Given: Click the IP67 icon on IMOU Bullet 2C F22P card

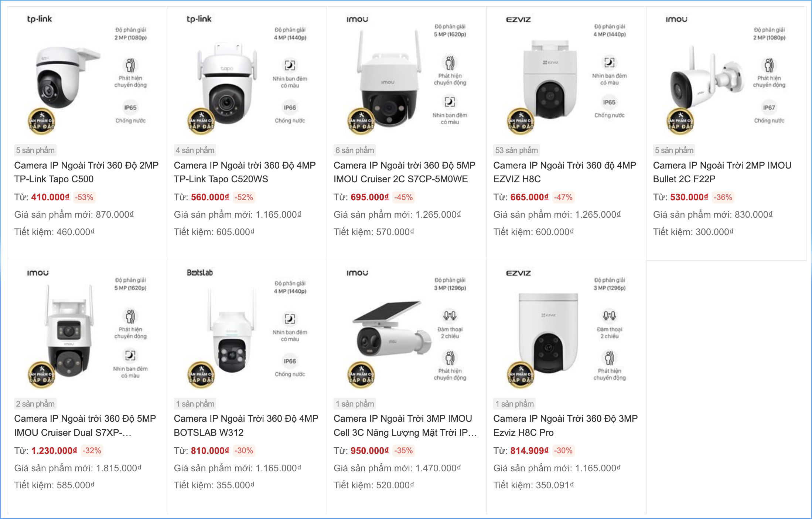Looking at the screenshot, I should coord(768,107).
